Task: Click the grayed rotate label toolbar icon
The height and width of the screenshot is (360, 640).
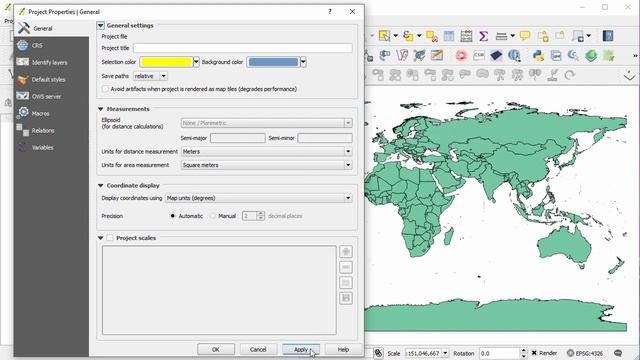Action: tap(569, 75)
